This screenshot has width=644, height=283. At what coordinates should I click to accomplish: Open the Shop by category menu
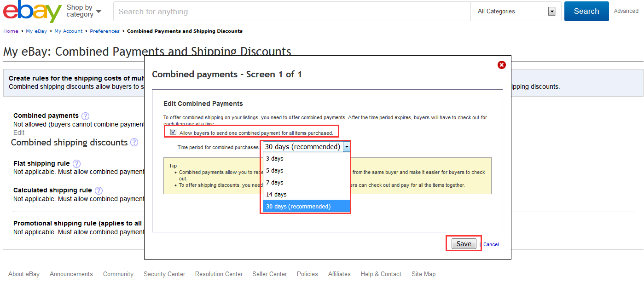(x=84, y=11)
